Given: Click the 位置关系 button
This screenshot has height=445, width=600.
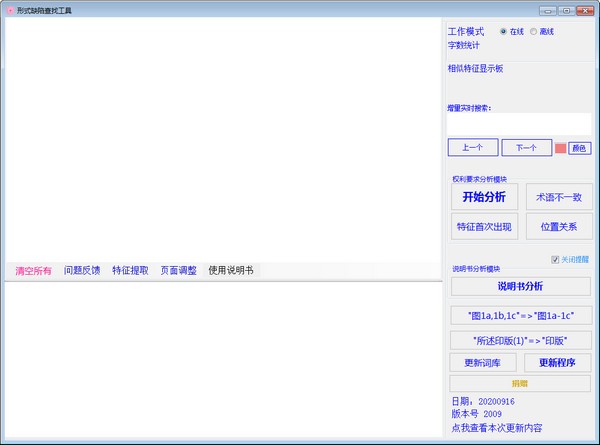Looking at the screenshot, I should coord(559,227).
